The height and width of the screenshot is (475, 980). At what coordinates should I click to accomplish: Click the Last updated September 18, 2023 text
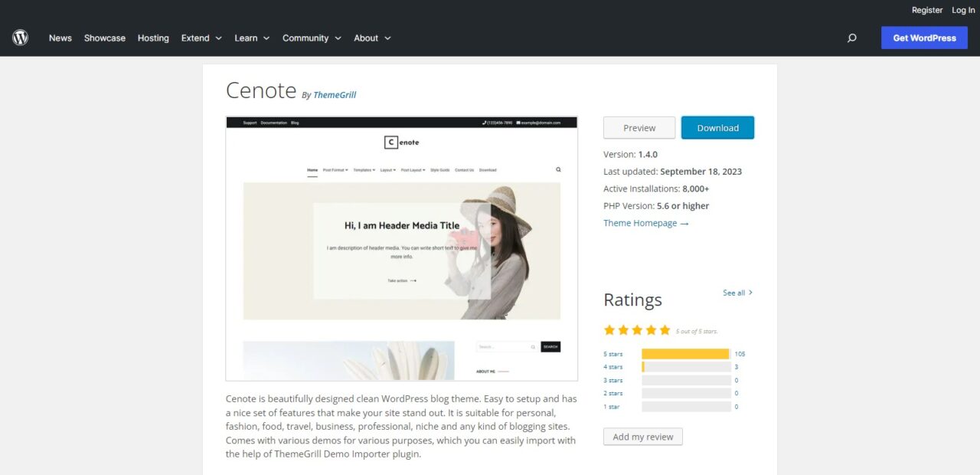click(x=673, y=172)
